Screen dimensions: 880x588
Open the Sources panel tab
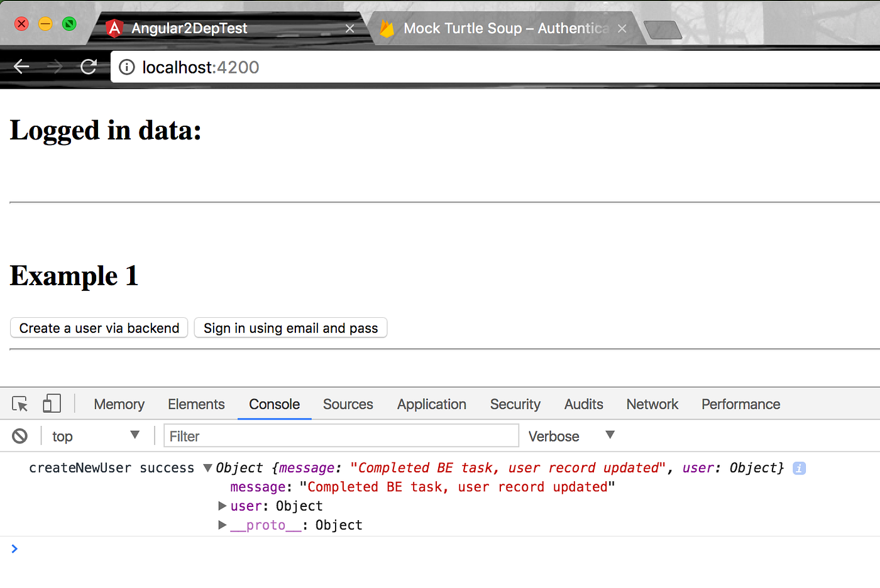point(348,404)
